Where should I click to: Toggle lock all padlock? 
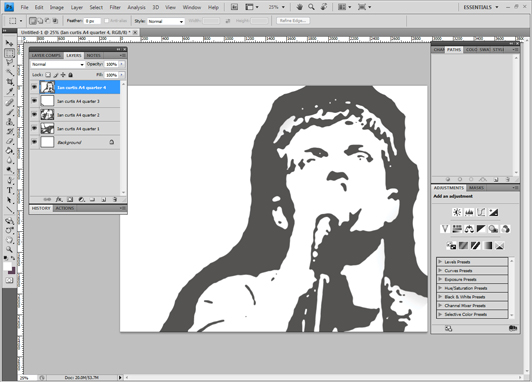71,75
